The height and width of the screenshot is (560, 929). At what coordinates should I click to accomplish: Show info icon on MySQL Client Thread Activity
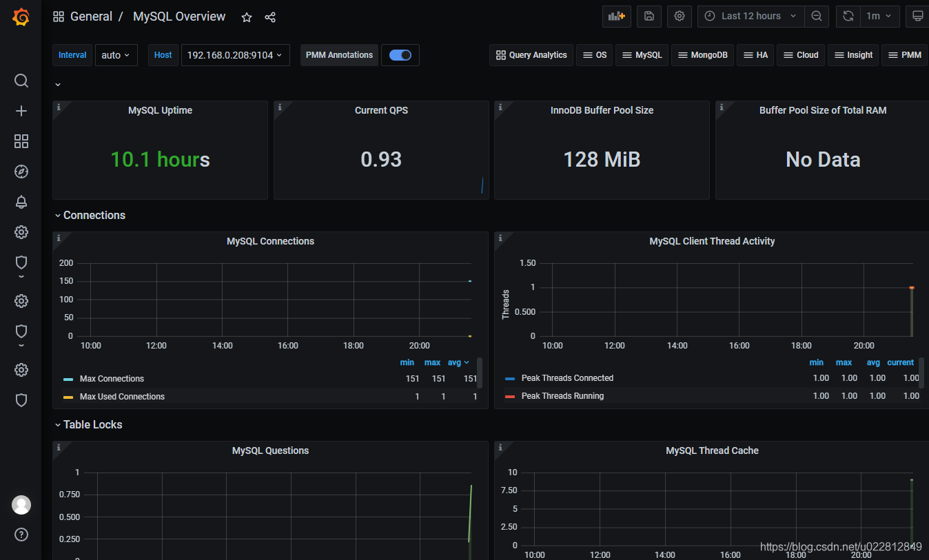point(500,238)
